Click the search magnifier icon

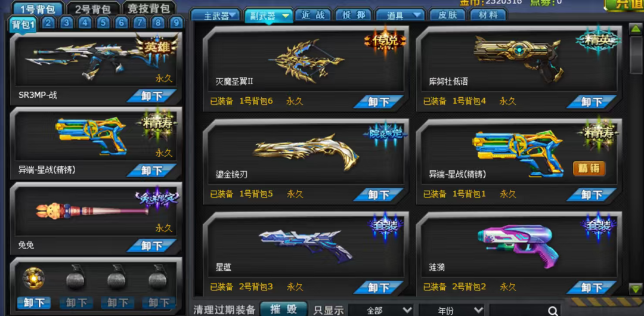point(553,311)
